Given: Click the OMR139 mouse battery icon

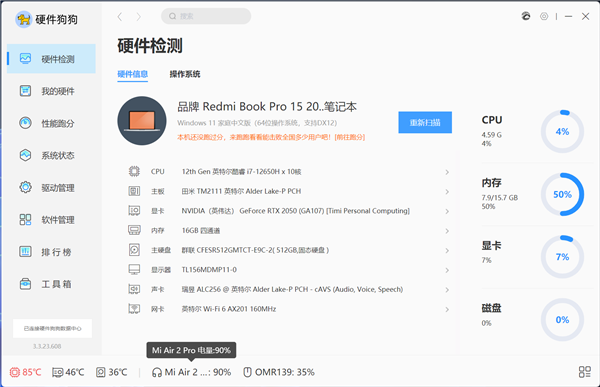Looking at the screenshot, I should click(x=247, y=372).
